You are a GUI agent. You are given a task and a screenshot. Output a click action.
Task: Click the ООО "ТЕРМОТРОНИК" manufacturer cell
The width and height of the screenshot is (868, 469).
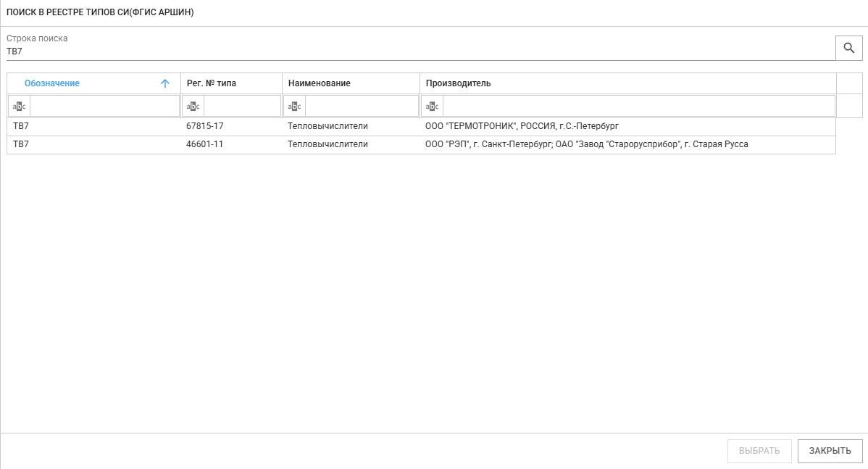click(x=522, y=126)
